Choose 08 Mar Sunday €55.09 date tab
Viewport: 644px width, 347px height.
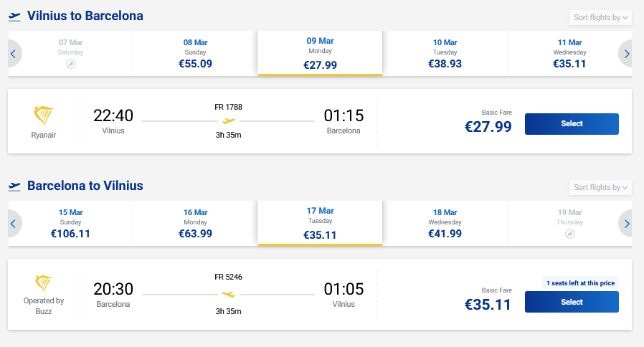click(x=195, y=54)
